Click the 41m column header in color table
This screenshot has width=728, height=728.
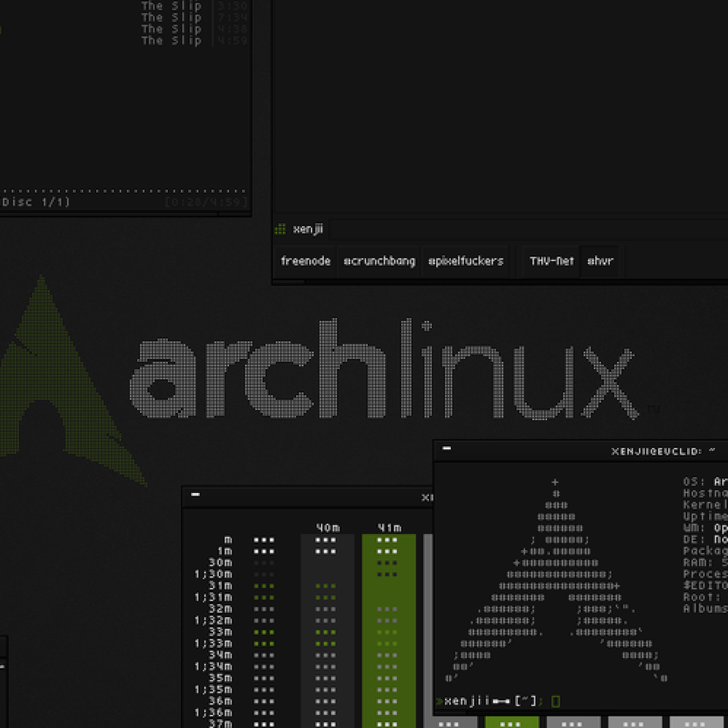tap(389, 528)
